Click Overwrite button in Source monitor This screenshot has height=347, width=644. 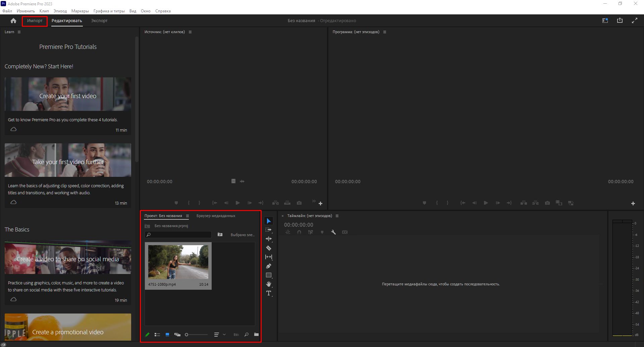click(x=287, y=203)
